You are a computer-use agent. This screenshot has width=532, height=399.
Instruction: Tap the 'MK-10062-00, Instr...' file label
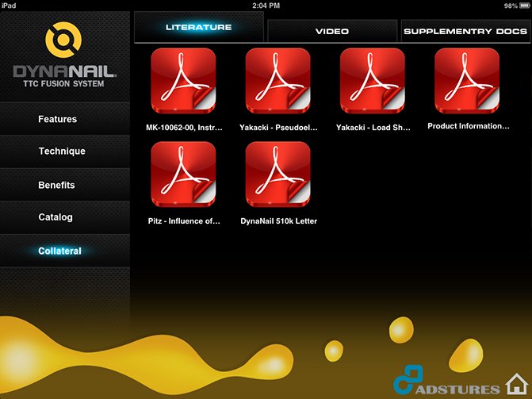tap(184, 128)
